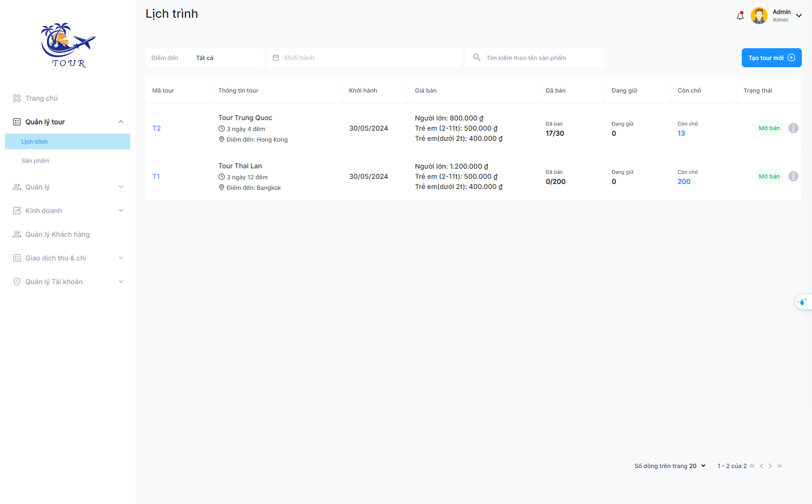Select the Lịch trình menu item
This screenshot has width=812, height=504.
[67, 141]
